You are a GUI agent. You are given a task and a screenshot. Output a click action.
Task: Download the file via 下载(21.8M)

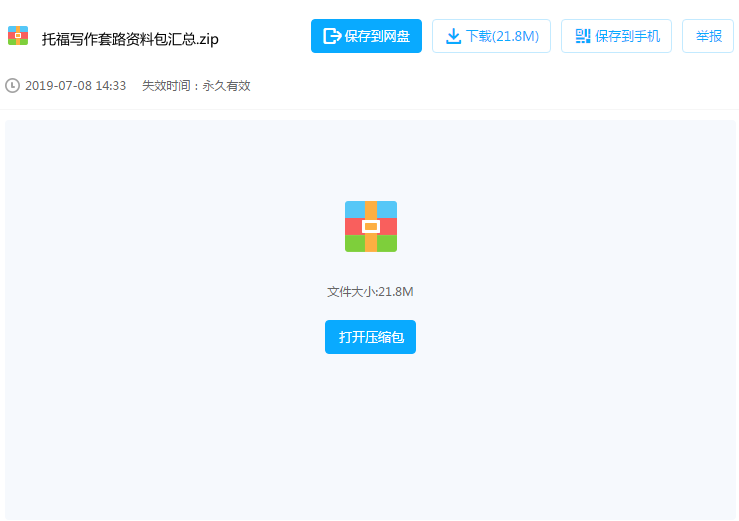pyautogui.click(x=491, y=36)
